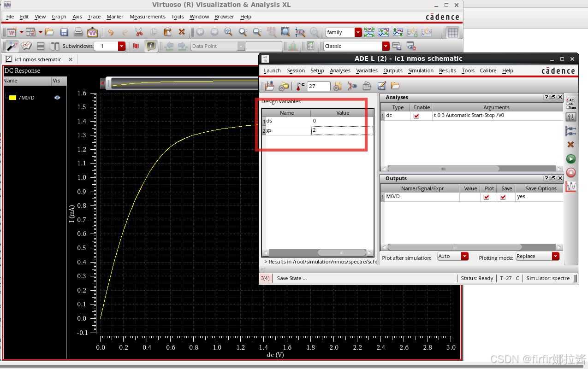Viewport: 588px width, 369px height.
Task: Click the simulator options sliders icon in ADE sidebar
Action: click(x=571, y=117)
